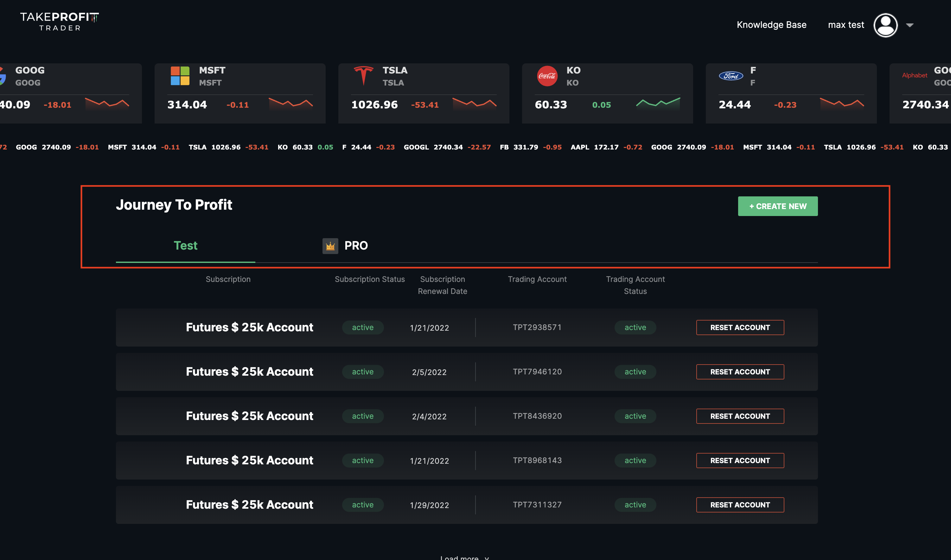Viewport: 951px width, 560px height.
Task: Click trading status active badge for TPT7311327
Action: tap(635, 505)
